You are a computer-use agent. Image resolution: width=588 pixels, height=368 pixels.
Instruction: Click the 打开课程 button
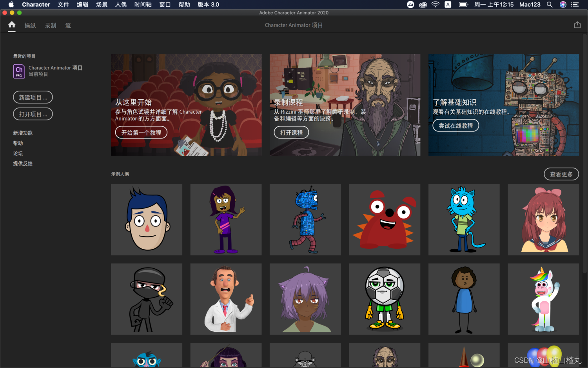pyautogui.click(x=291, y=133)
